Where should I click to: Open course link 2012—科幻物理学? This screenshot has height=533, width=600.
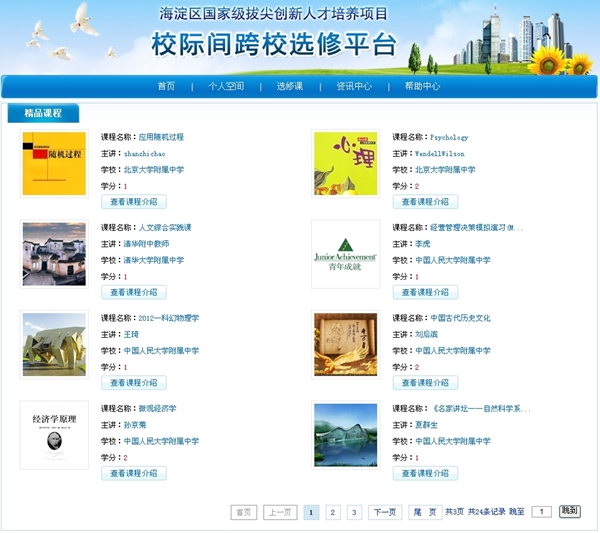click(169, 318)
